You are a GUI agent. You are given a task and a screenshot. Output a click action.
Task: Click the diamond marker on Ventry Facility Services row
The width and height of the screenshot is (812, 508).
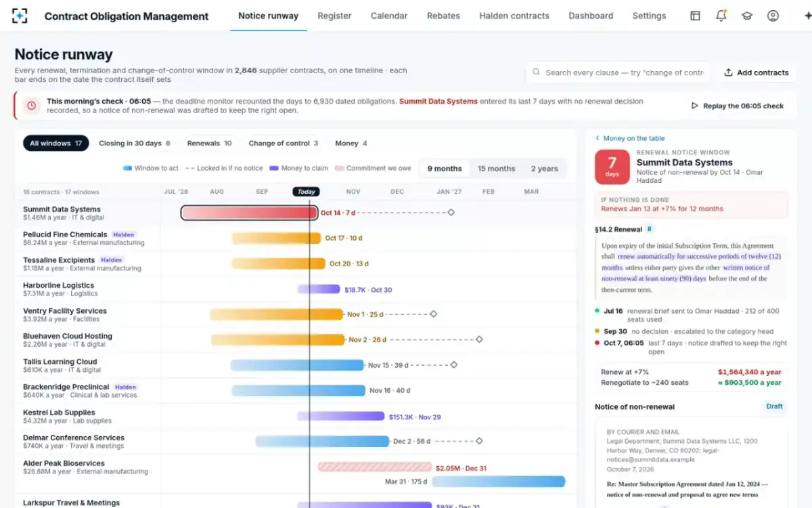434,314
